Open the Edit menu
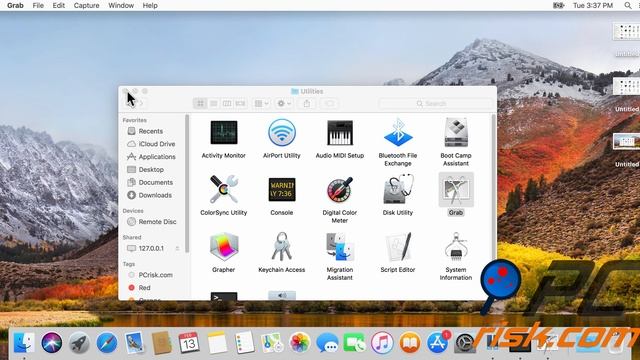The width and height of the screenshot is (640, 360). (59, 5)
